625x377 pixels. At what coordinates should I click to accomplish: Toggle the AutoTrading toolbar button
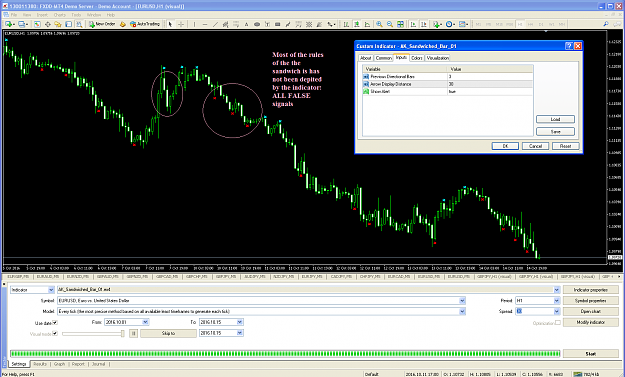tap(145, 24)
